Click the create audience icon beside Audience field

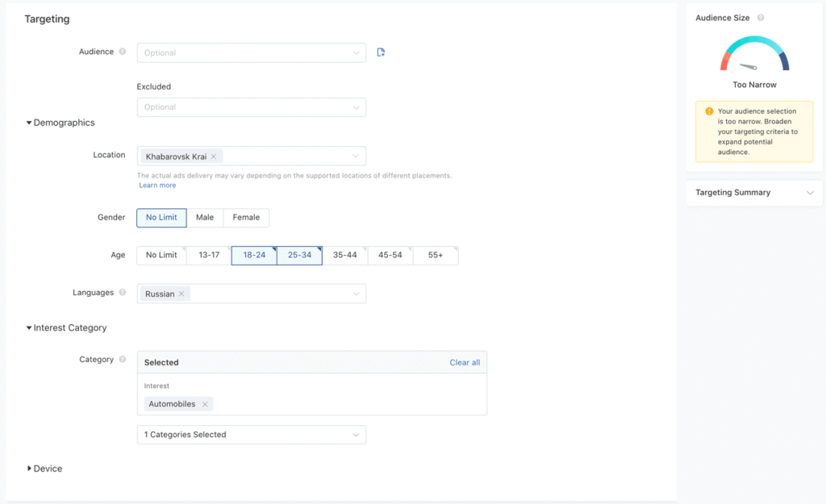(381, 52)
